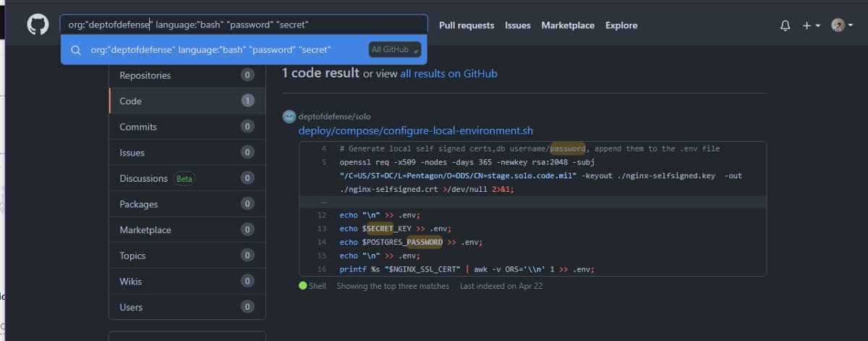868x341 pixels.
Task: Open the user avatar menu
Action: pyautogui.click(x=842, y=25)
